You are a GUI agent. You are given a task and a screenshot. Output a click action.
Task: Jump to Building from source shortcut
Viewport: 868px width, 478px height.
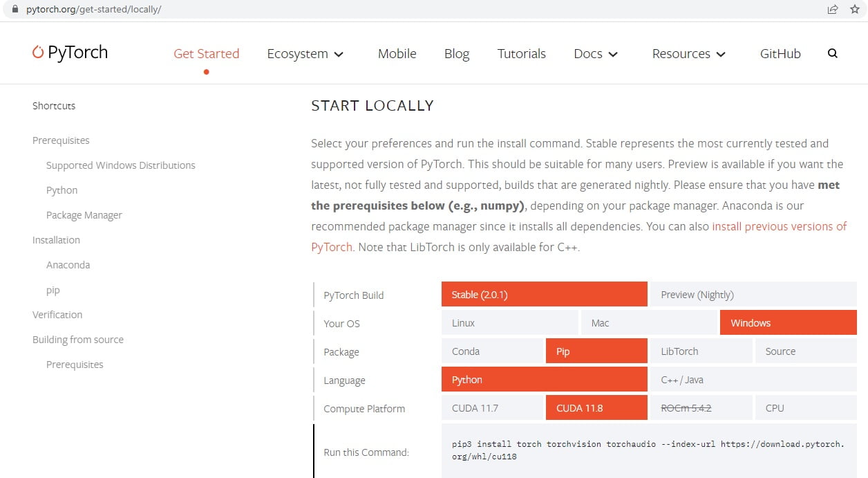[x=78, y=340]
